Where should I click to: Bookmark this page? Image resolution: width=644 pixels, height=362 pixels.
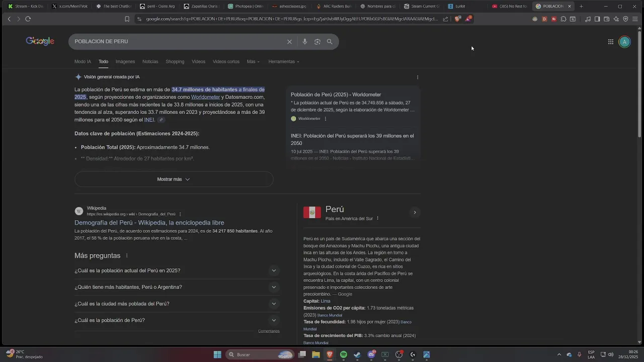(x=127, y=19)
